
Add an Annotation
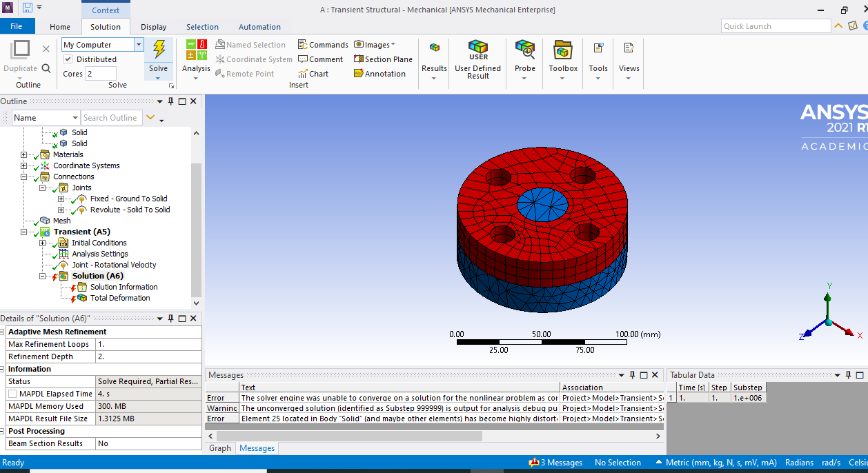(x=379, y=74)
